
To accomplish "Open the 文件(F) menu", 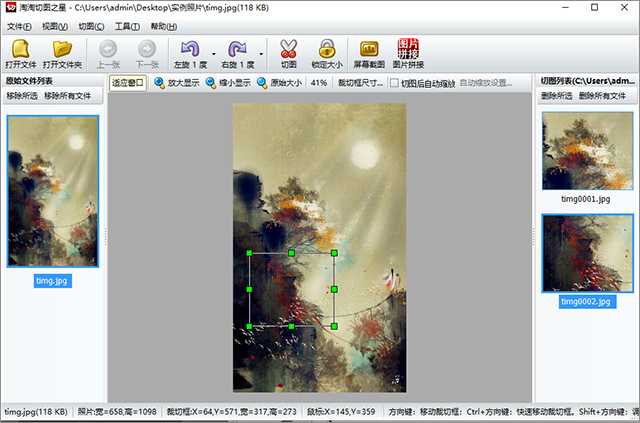I will (x=19, y=27).
